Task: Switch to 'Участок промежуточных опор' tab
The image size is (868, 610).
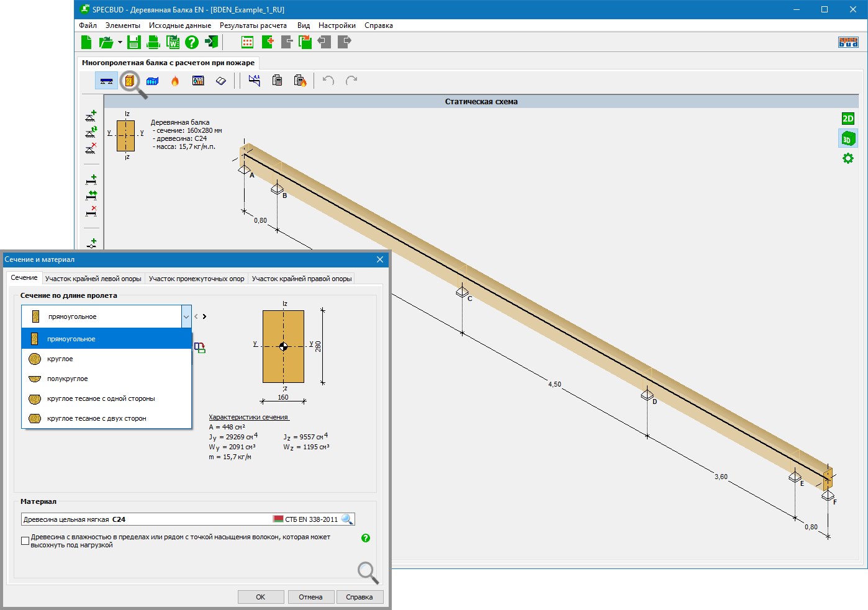Action: pos(196,279)
